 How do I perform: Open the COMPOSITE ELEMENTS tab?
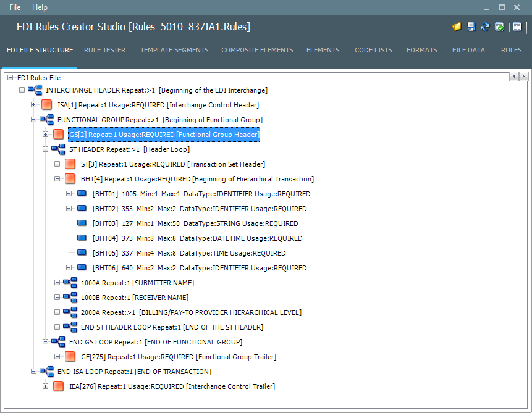(x=257, y=50)
